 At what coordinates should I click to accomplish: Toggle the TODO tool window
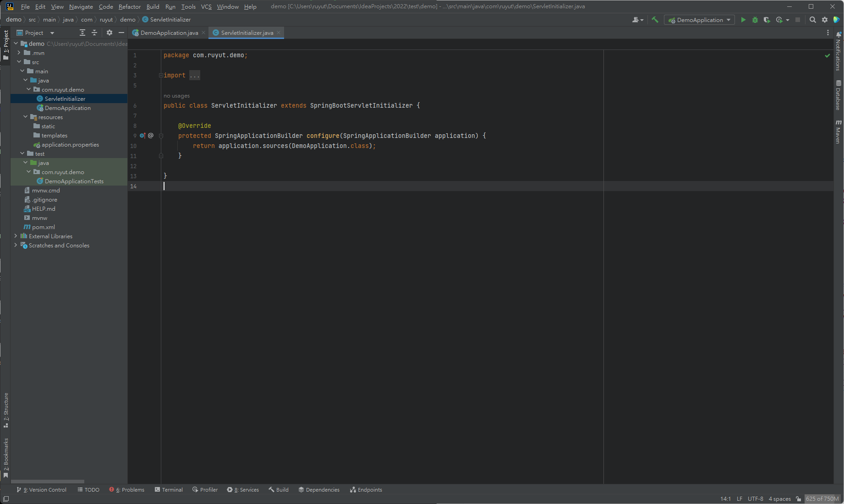88,490
